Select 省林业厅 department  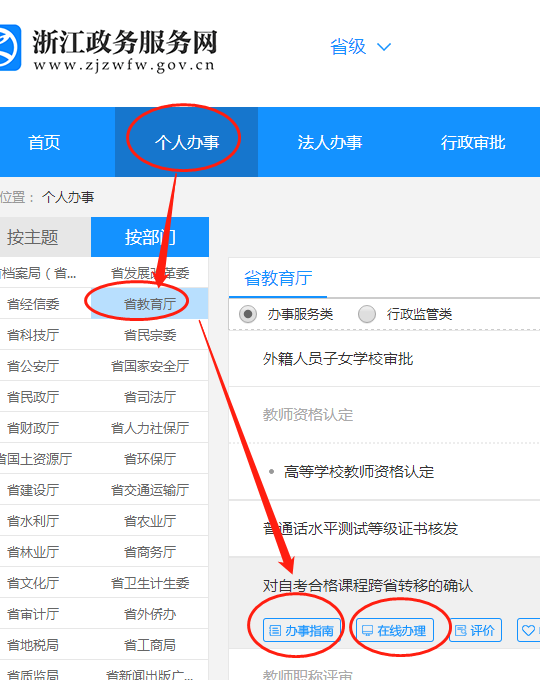click(x=33, y=552)
